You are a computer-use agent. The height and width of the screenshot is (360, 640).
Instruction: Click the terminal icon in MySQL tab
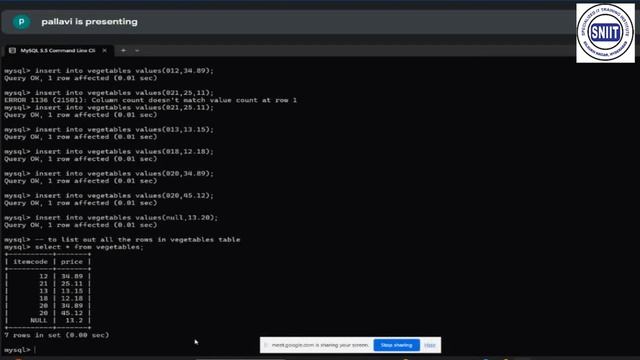point(12,51)
